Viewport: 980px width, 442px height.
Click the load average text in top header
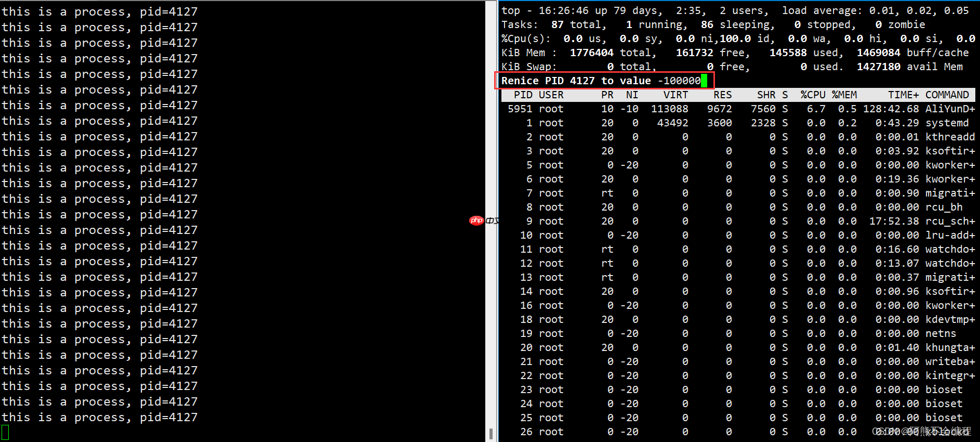click(876, 10)
